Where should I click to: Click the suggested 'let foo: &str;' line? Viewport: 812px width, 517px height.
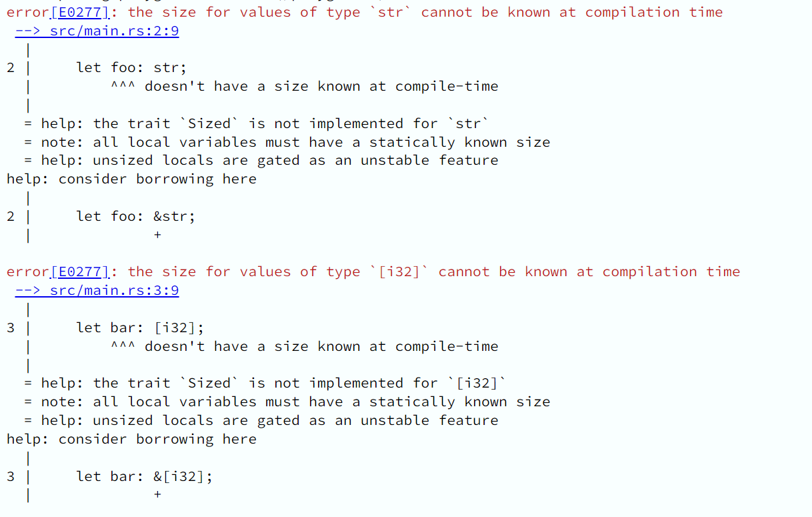[x=136, y=216]
